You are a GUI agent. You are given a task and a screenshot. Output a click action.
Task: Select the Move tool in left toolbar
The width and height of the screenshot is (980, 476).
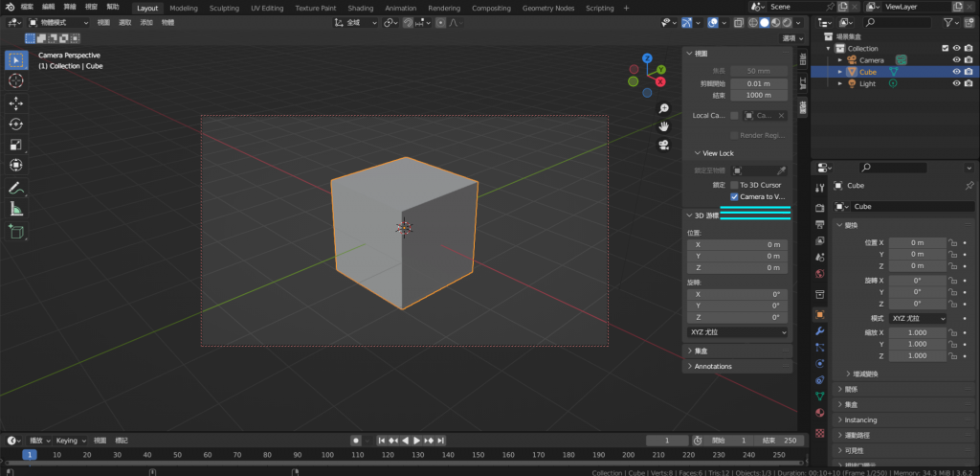pos(16,102)
